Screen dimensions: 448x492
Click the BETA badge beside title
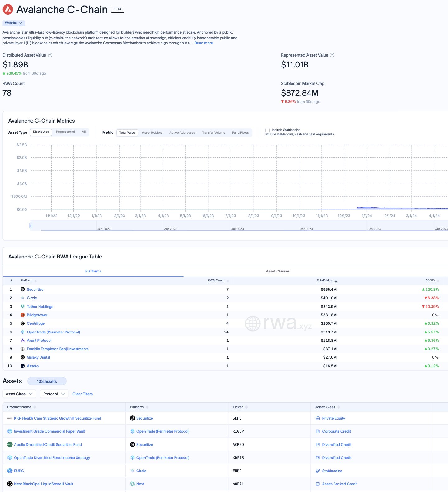118,9
